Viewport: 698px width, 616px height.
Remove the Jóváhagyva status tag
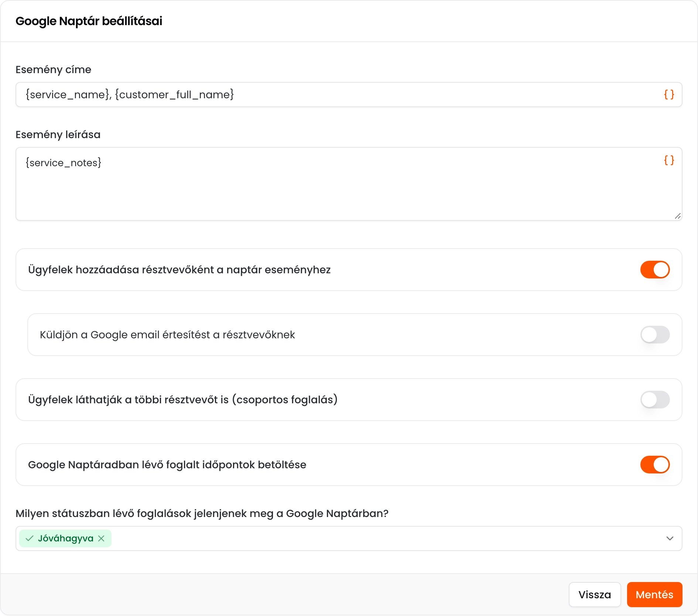click(x=101, y=538)
